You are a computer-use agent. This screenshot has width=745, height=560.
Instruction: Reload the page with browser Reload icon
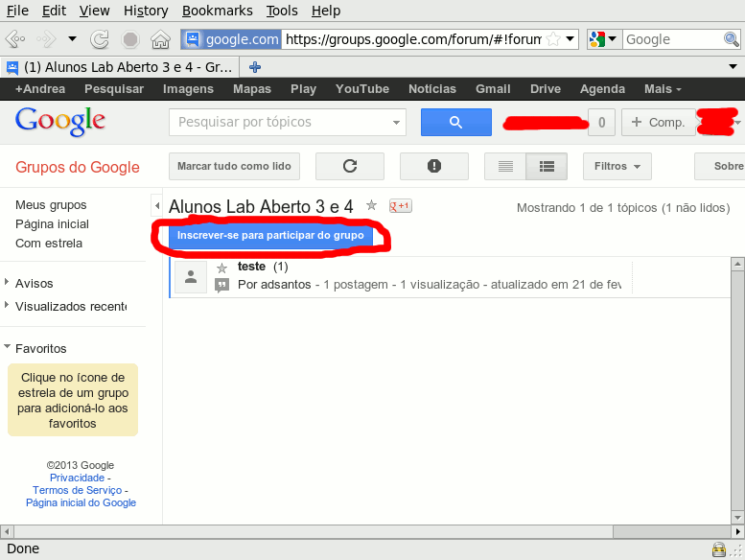(x=100, y=39)
